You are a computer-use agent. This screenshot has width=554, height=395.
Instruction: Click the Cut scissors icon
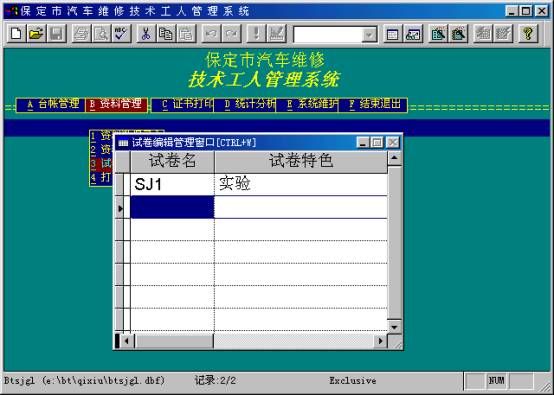pos(146,34)
